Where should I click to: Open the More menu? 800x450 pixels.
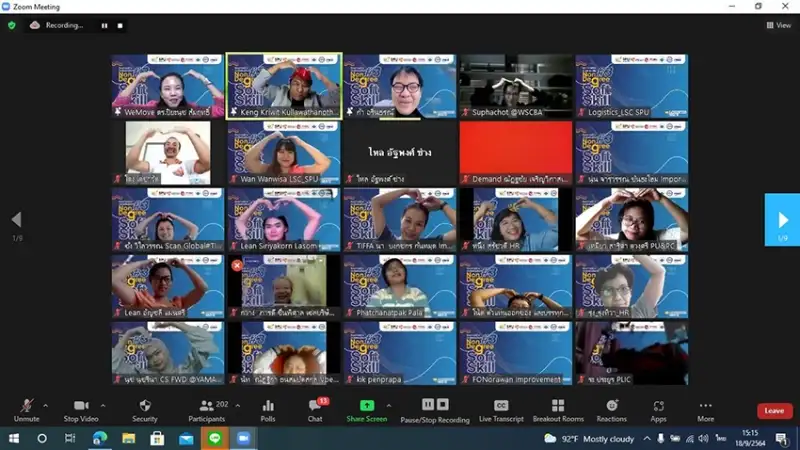click(706, 410)
